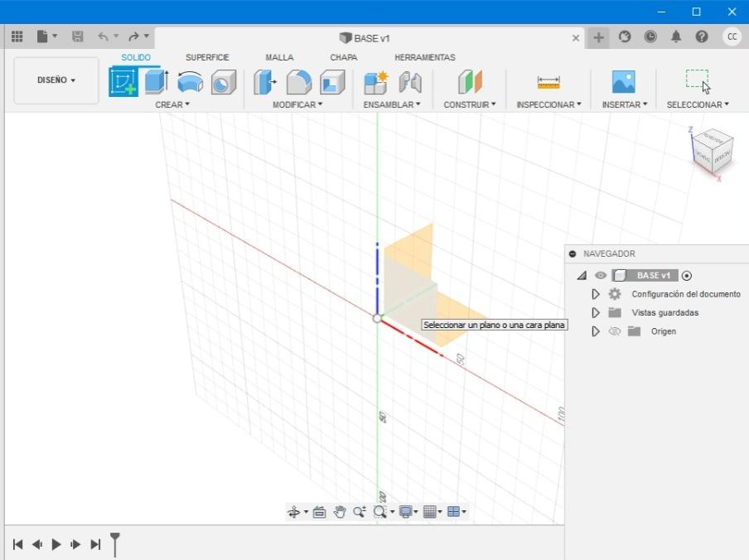Open the File menu icon
The width and height of the screenshot is (749, 560).
[x=42, y=36]
